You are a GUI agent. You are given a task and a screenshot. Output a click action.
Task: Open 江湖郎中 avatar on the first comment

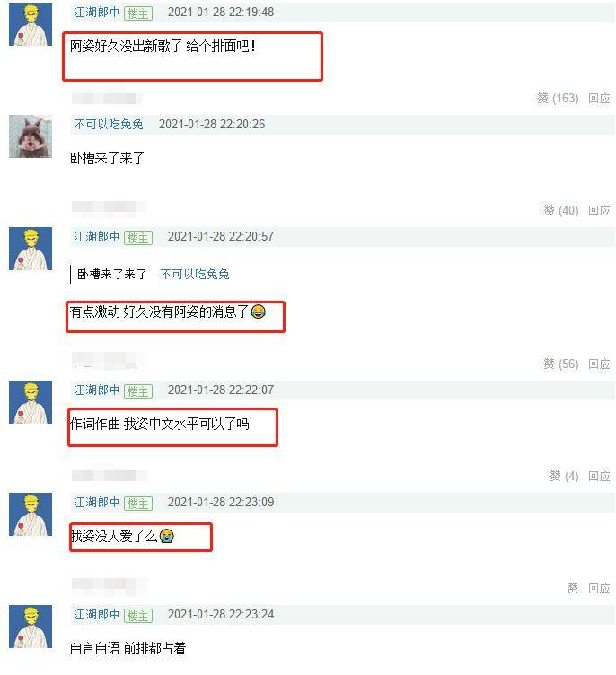(x=31, y=24)
